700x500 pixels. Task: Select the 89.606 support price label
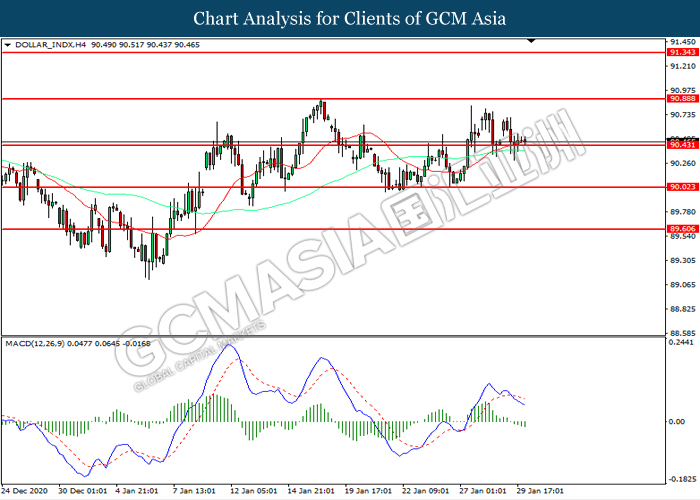pyautogui.click(x=683, y=229)
